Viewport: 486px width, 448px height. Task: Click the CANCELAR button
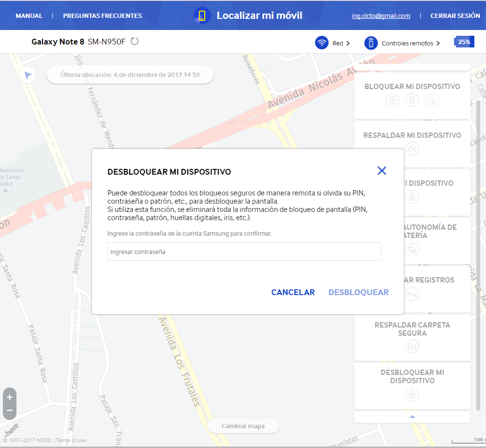pos(293,292)
